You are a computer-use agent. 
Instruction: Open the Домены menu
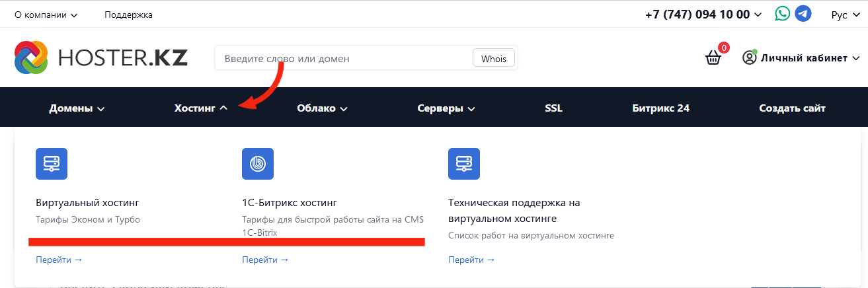(77, 108)
